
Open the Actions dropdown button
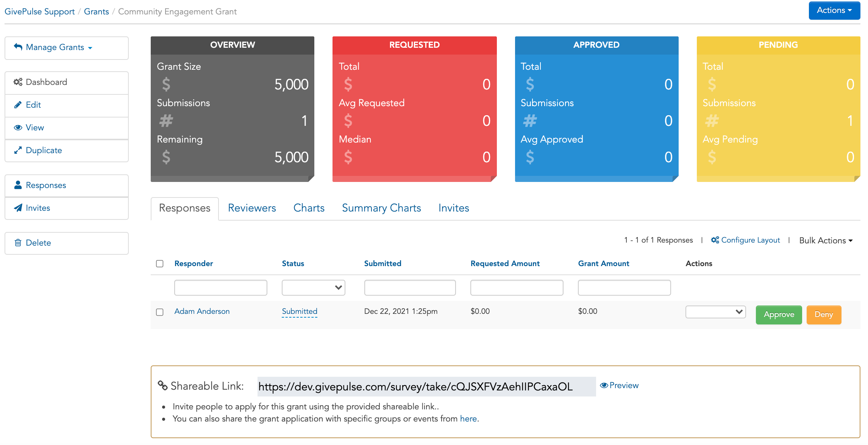tap(834, 10)
